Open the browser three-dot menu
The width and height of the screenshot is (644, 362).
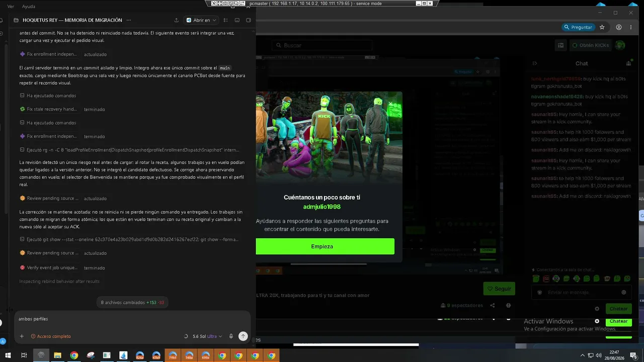(x=632, y=27)
